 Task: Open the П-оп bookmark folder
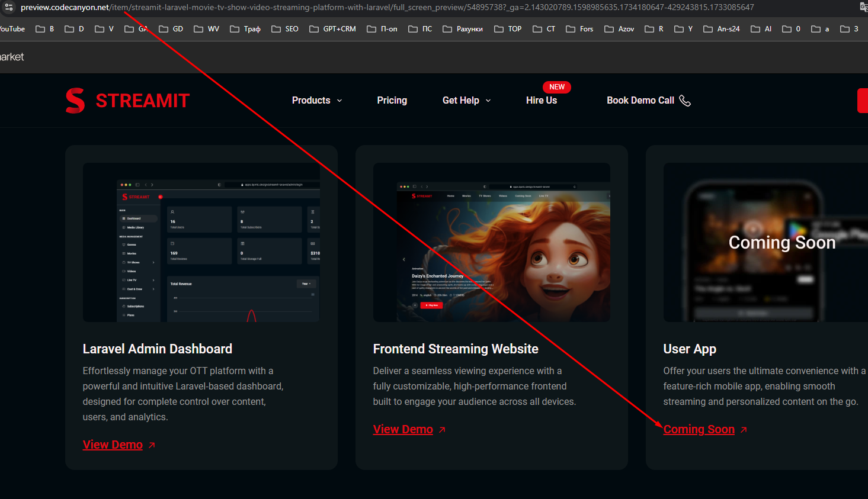382,28
